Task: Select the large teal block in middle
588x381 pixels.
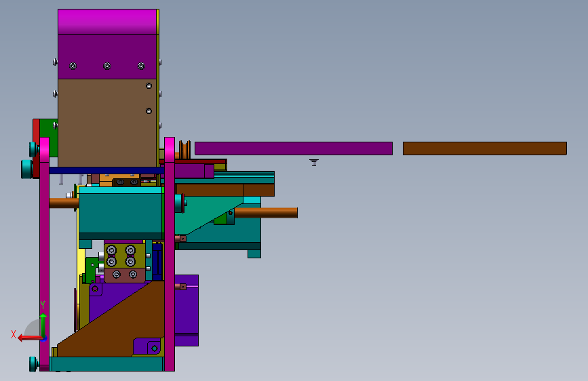Action: (x=121, y=213)
